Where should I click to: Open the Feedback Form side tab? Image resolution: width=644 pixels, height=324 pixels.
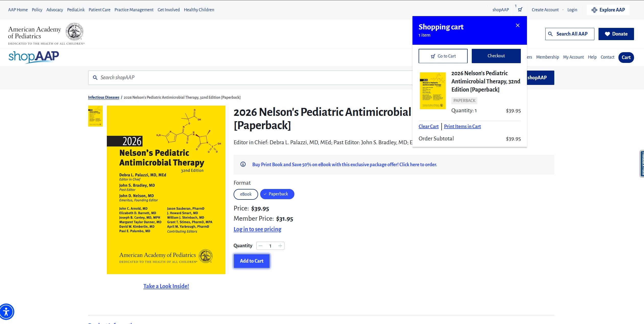642,164
